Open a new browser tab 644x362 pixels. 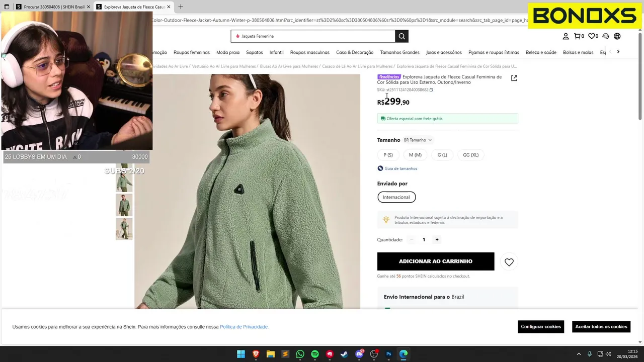(x=181, y=7)
